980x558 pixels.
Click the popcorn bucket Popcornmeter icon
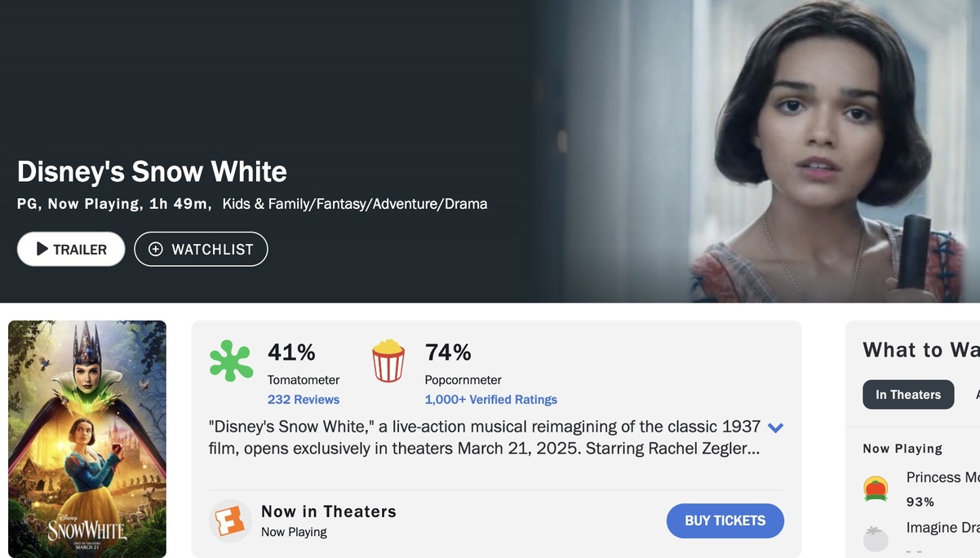point(388,360)
